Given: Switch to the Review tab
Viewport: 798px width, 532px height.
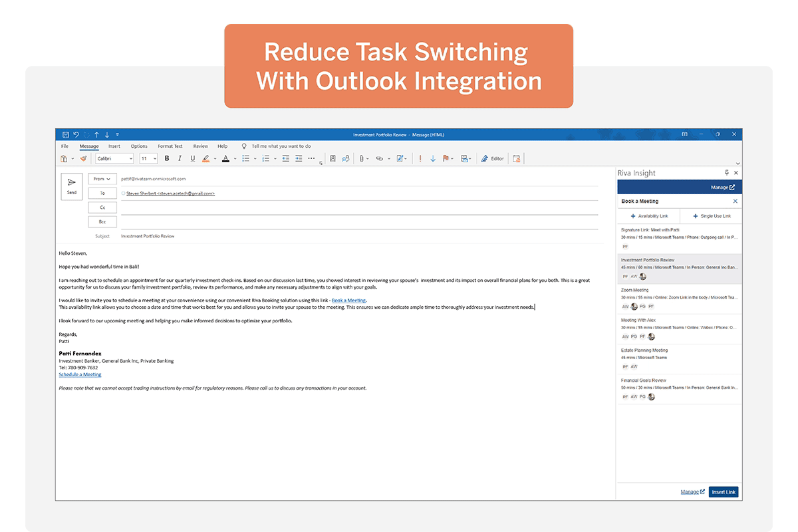Looking at the screenshot, I should click(x=200, y=146).
